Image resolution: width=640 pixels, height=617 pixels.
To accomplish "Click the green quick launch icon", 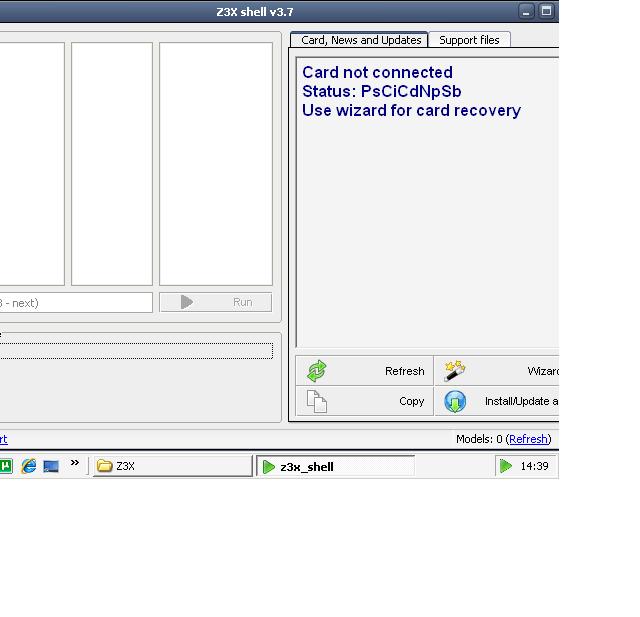I will coord(6,466).
